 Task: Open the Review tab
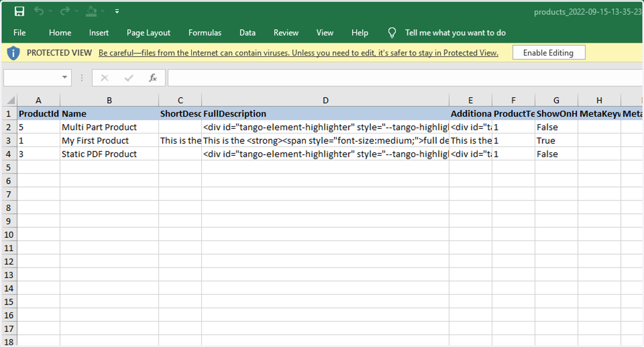[286, 33]
